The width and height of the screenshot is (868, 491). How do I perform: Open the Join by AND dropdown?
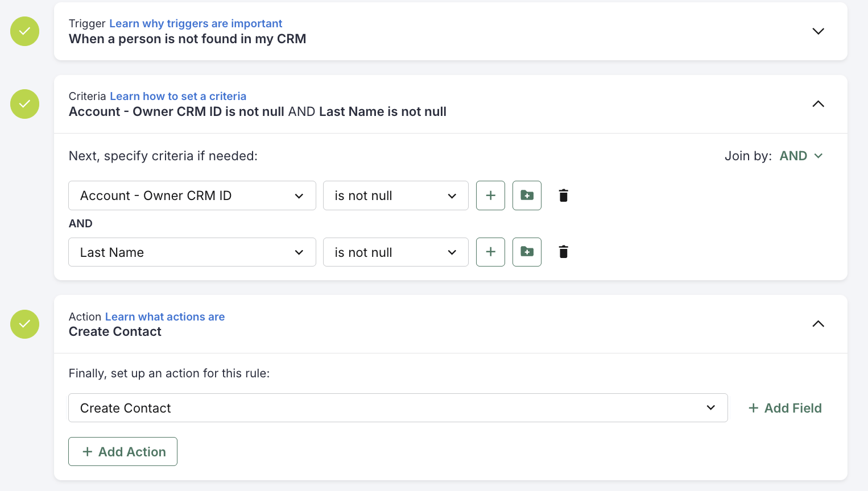tap(801, 156)
